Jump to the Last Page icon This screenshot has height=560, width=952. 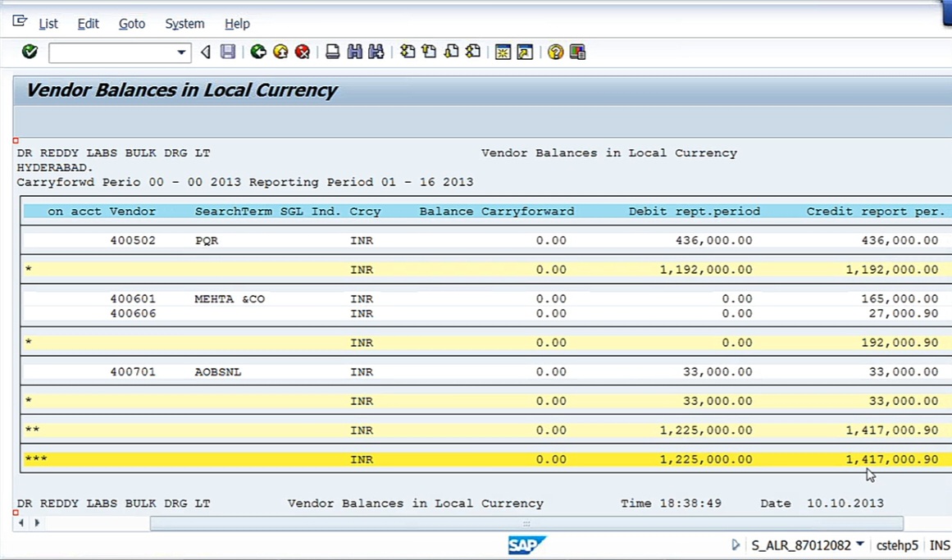[473, 52]
